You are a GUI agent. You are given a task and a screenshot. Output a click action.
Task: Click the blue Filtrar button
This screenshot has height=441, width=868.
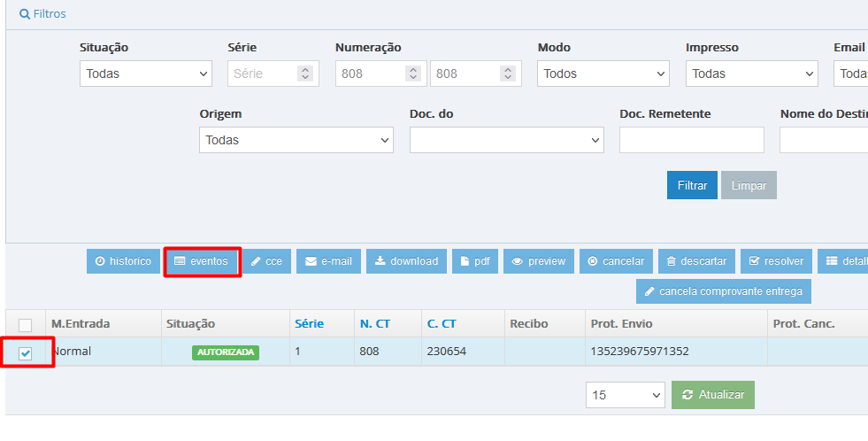click(692, 186)
